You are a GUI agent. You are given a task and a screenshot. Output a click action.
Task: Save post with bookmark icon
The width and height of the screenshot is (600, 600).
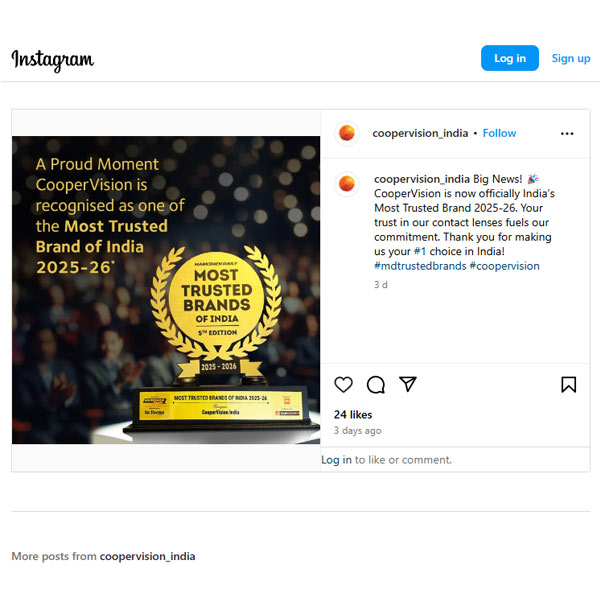[x=569, y=385]
